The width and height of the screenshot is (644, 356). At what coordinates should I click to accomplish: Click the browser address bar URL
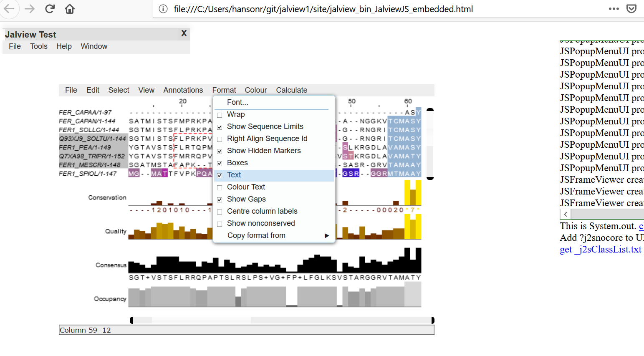[x=323, y=9]
